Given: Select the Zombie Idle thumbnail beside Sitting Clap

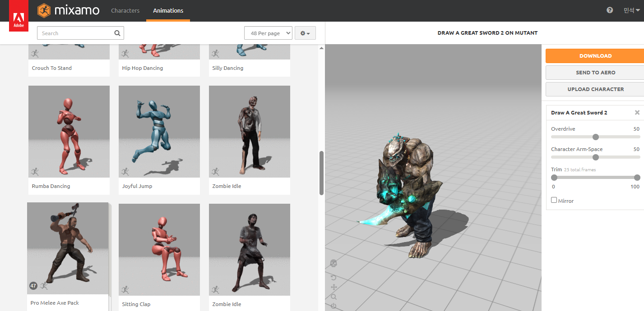Looking at the screenshot, I should pos(250,250).
